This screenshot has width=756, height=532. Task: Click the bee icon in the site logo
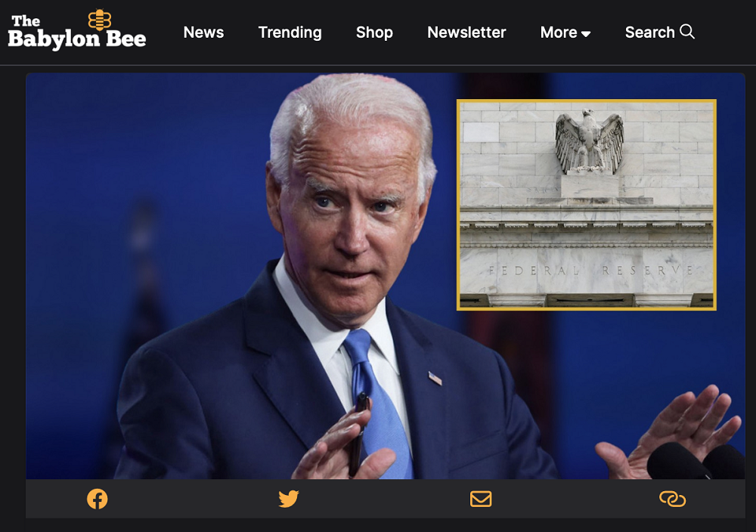(x=99, y=19)
